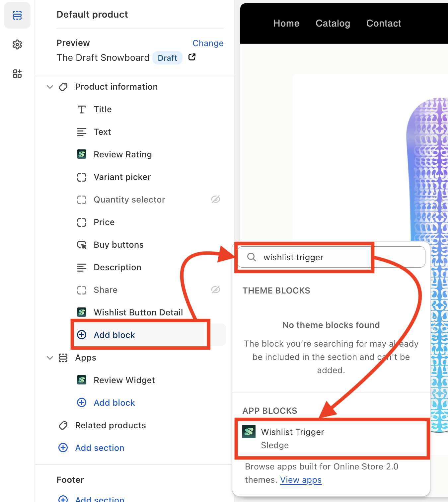The height and width of the screenshot is (502, 448).
Task: Show the hidden Quantity selector block
Action: 216,199
